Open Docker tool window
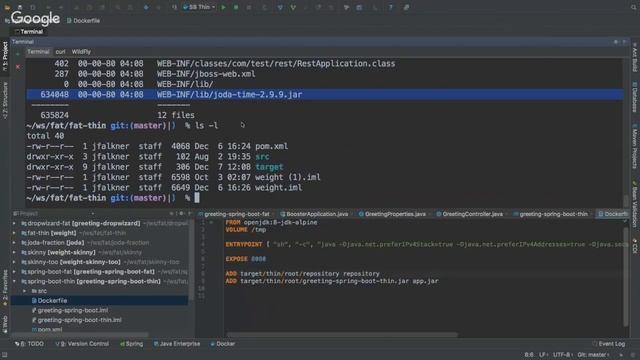 pyautogui.click(x=223, y=344)
